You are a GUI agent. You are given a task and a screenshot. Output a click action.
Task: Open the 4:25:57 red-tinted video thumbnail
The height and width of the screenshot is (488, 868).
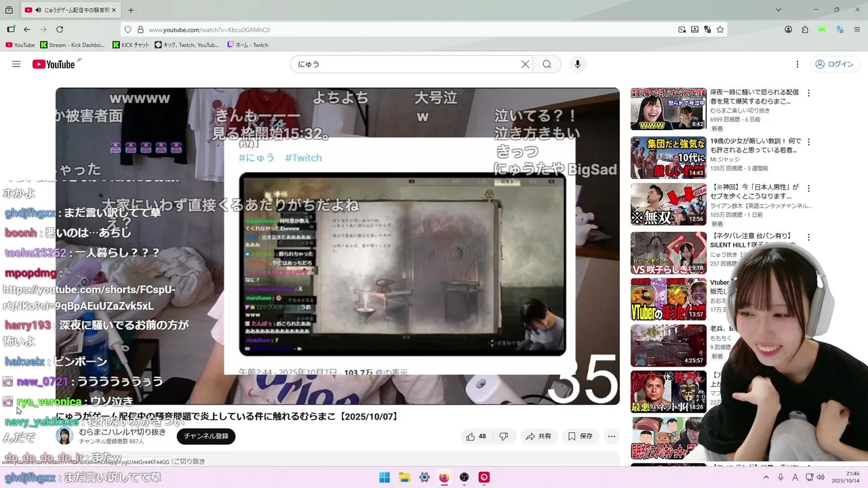(x=669, y=346)
